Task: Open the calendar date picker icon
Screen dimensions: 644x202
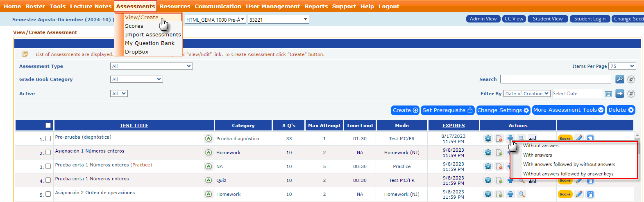Action: click(608, 94)
